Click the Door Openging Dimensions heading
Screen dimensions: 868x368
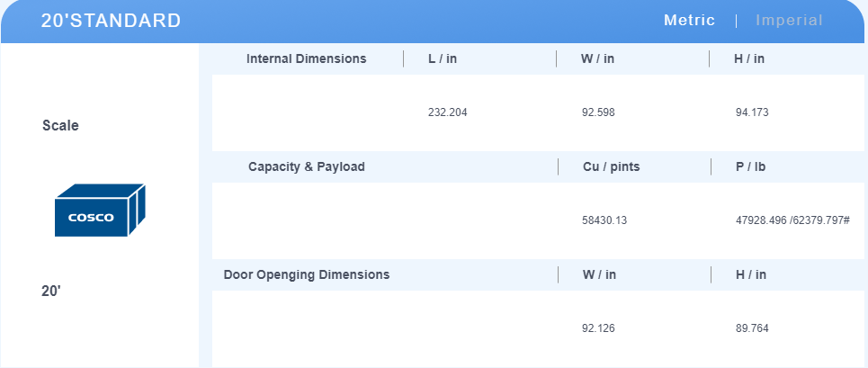coord(307,274)
